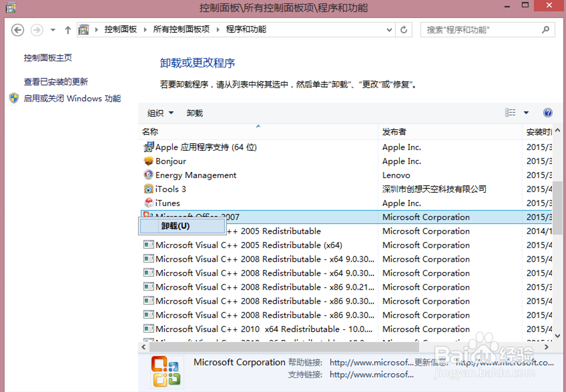Click the window title bar icon

[11, 7]
